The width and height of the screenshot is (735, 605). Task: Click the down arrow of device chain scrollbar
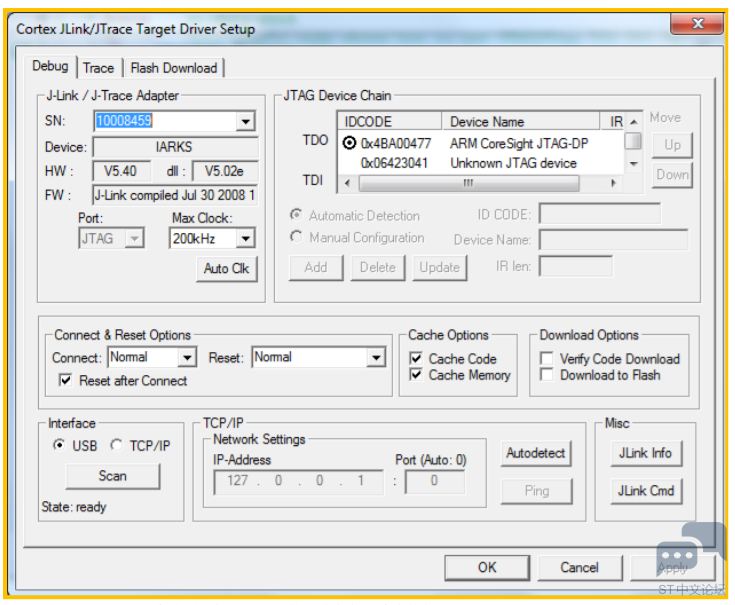[634, 164]
